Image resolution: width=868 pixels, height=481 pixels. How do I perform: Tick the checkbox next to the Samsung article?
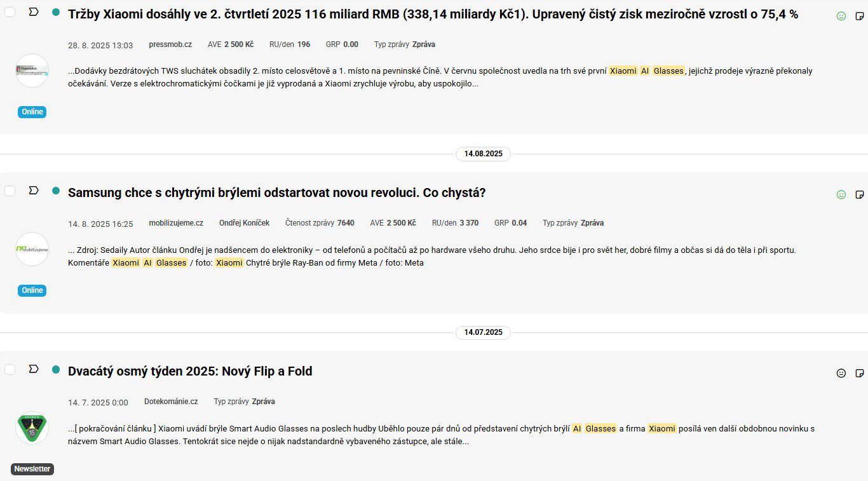click(10, 191)
